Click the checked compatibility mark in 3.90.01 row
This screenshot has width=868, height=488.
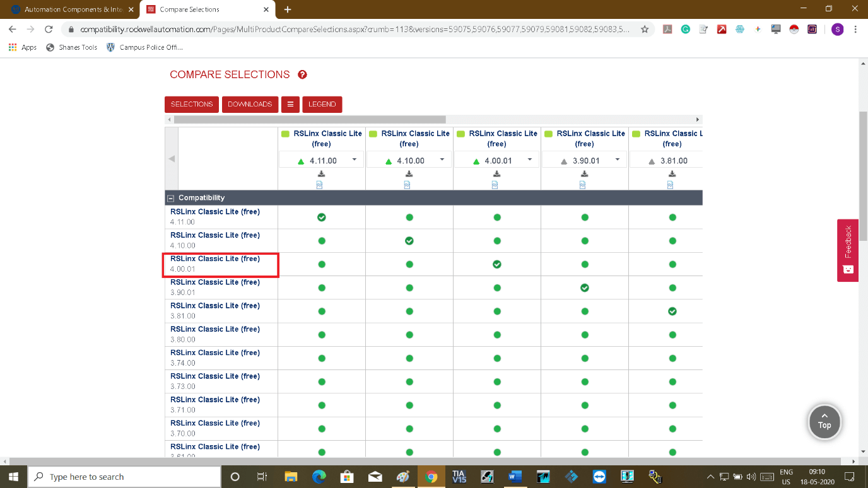tap(585, 288)
